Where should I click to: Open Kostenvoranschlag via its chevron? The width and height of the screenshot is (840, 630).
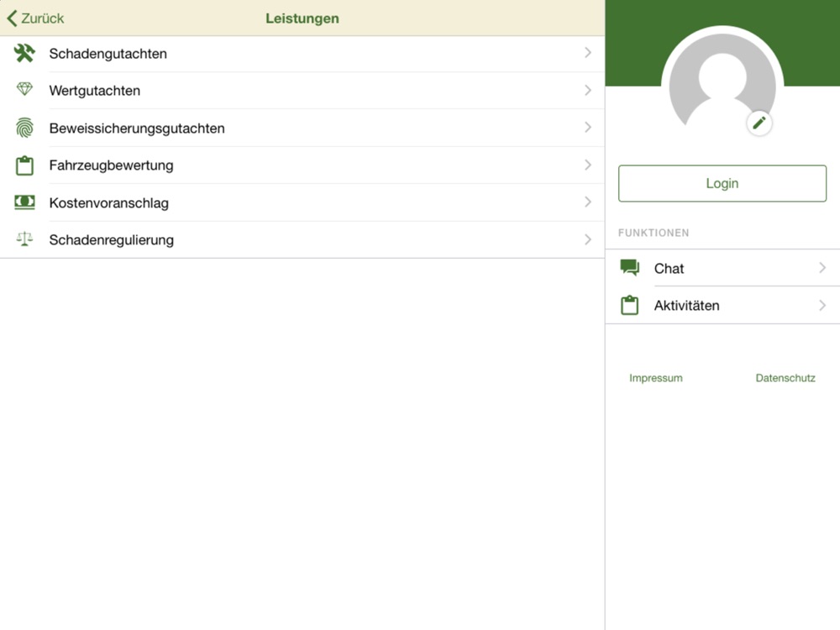tap(588, 202)
